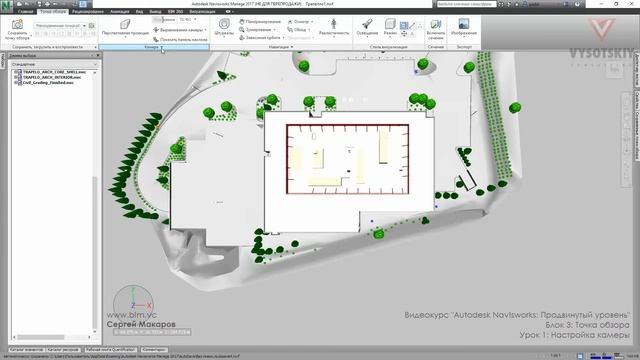Open the Home (Главная) ribbon tab
The image size is (640, 360).
[25, 11]
